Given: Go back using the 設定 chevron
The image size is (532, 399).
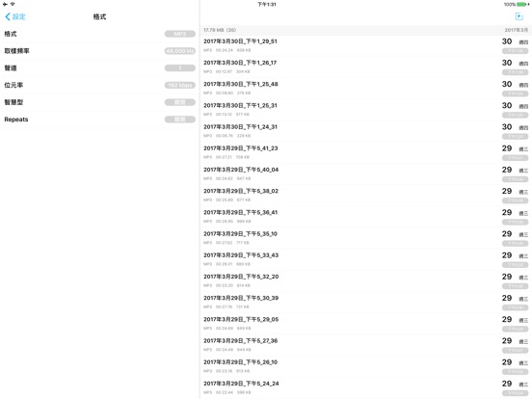Looking at the screenshot, I should coord(8,16).
